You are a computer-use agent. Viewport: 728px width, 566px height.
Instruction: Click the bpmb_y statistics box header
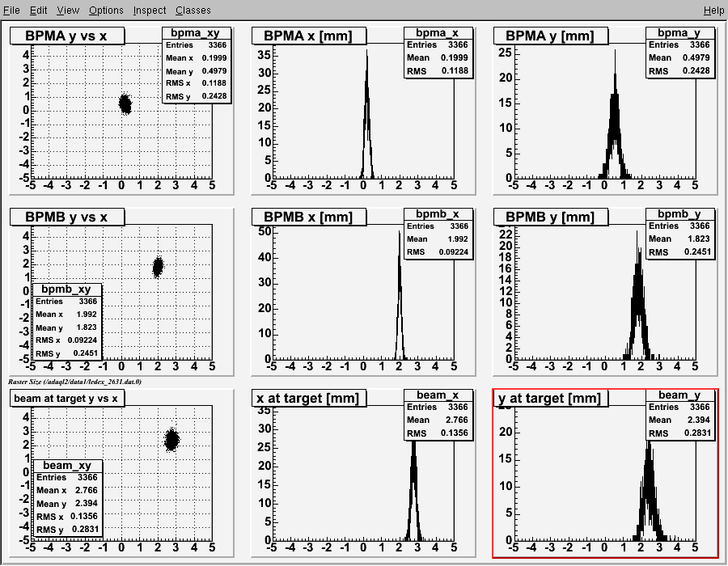tap(680, 214)
